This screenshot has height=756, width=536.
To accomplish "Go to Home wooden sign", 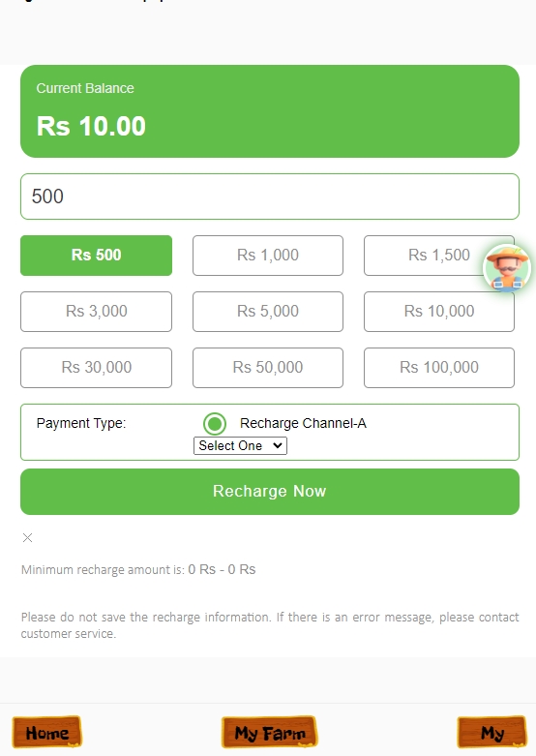I will coord(46,733).
